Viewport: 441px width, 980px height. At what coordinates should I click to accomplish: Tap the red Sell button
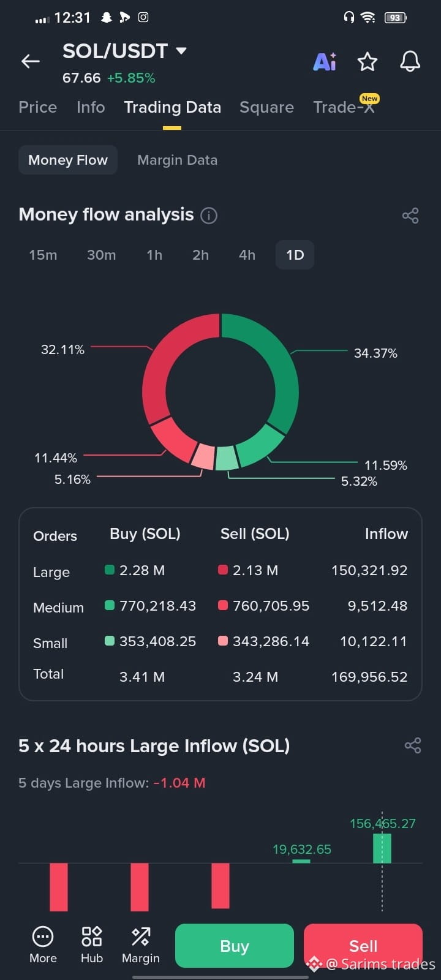pos(363,946)
